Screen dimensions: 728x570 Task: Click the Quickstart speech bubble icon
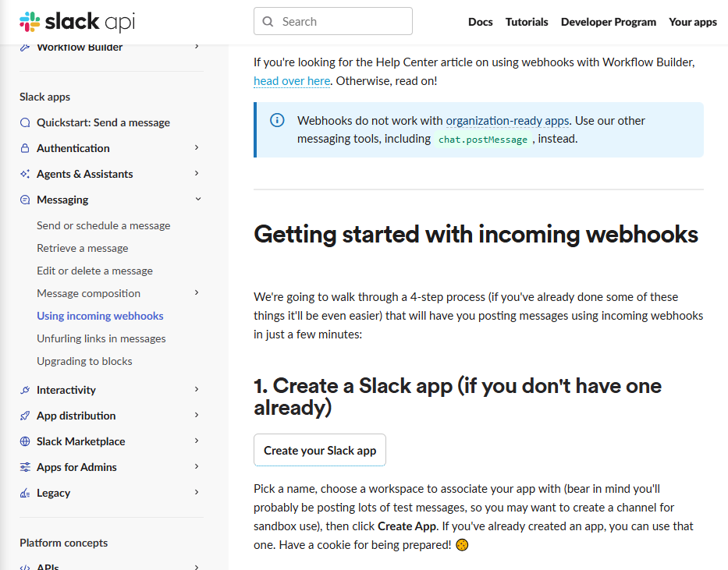pos(25,122)
